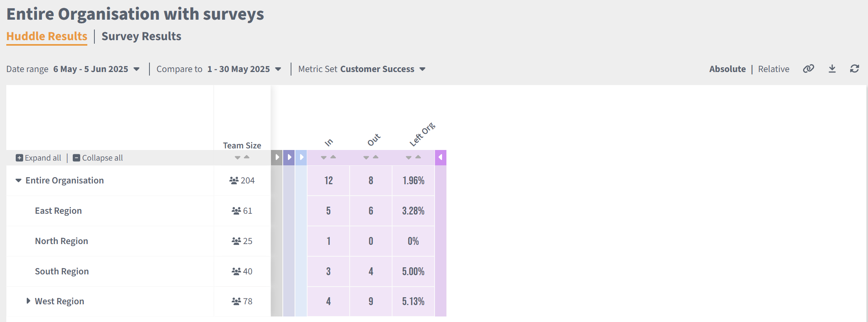Expand the West Region row
This screenshot has width=868, height=322.
[x=28, y=301]
